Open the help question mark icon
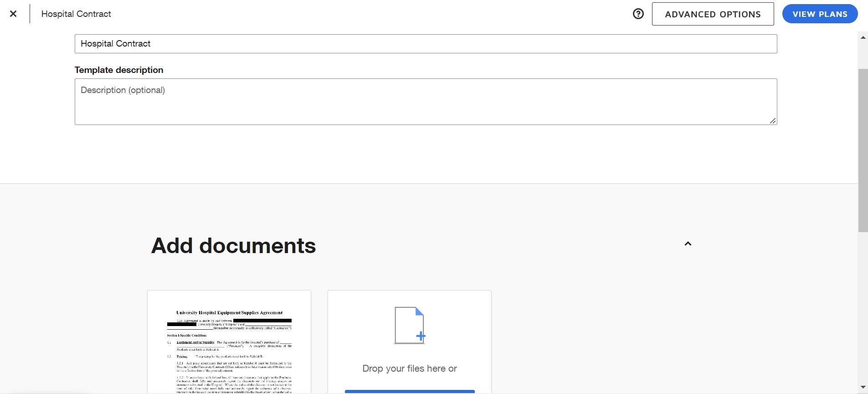The height and width of the screenshot is (394, 868). tap(638, 14)
